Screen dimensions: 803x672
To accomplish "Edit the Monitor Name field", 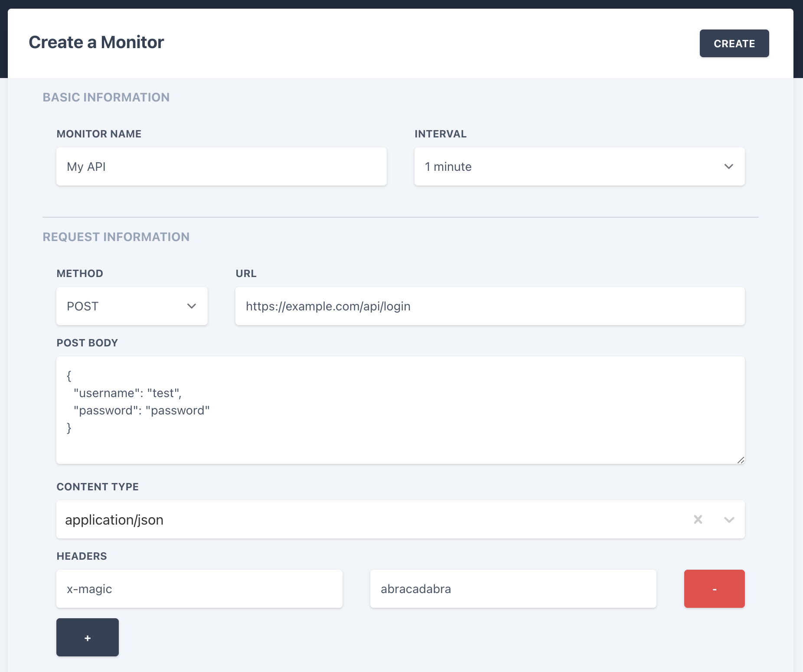I will click(x=222, y=166).
